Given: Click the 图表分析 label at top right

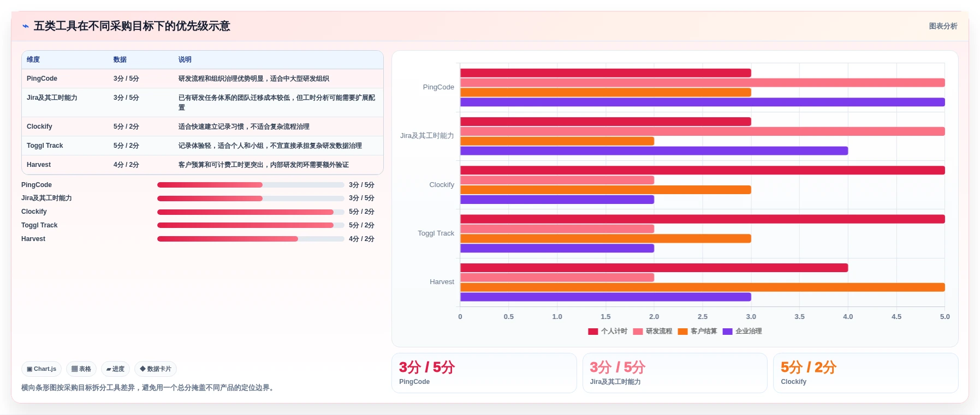Looking at the screenshot, I should coord(943,26).
